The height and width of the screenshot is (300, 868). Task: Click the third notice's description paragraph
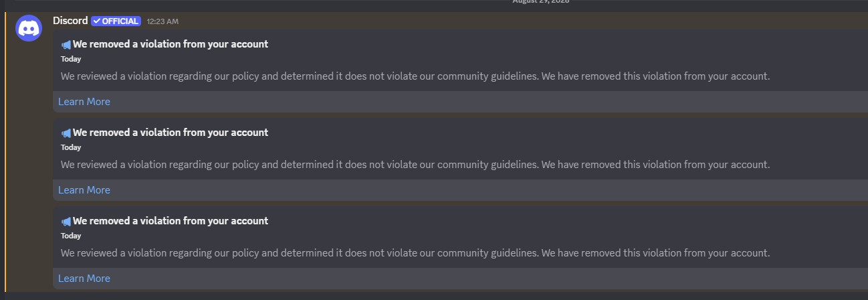pos(415,253)
